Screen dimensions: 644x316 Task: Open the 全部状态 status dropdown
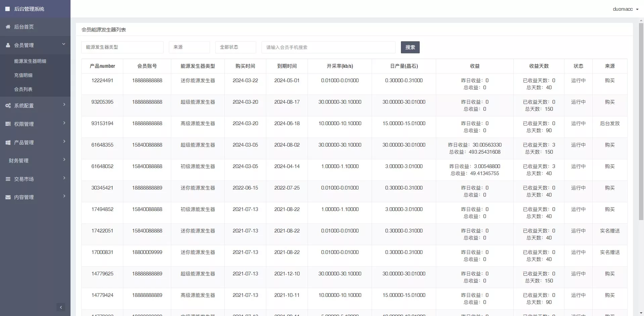235,47
